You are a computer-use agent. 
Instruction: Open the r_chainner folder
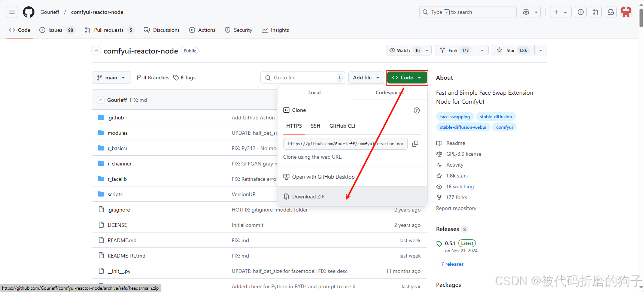[119, 164]
